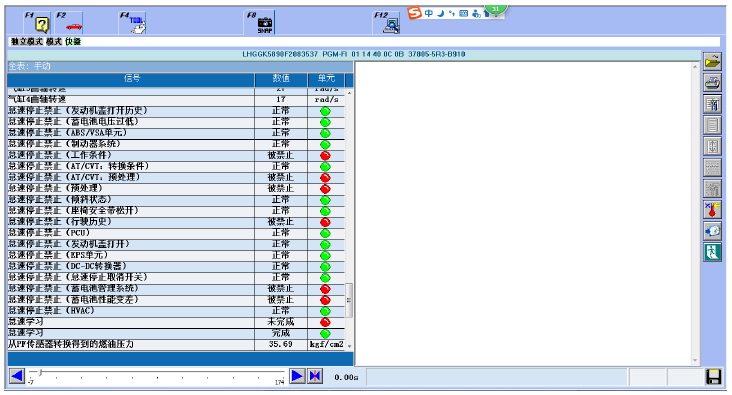Click the blue globe icon in right sidebar
Viewport: 732px width, 395px height.
(x=712, y=231)
